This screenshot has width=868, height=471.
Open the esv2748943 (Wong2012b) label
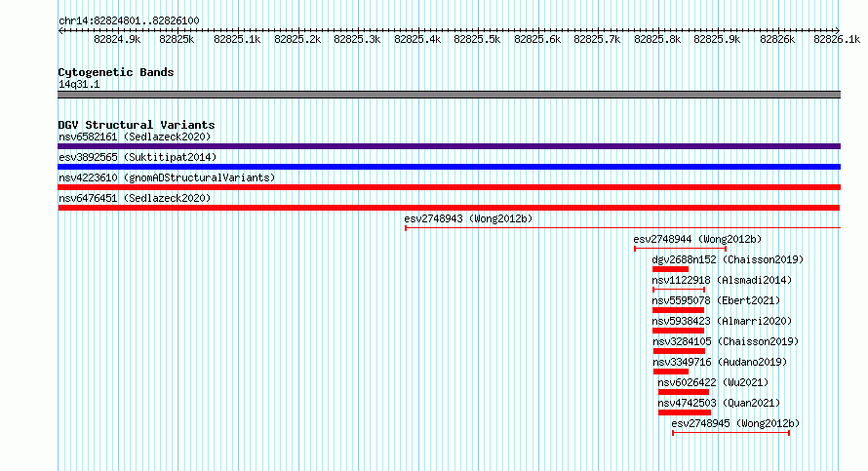[x=468, y=218]
